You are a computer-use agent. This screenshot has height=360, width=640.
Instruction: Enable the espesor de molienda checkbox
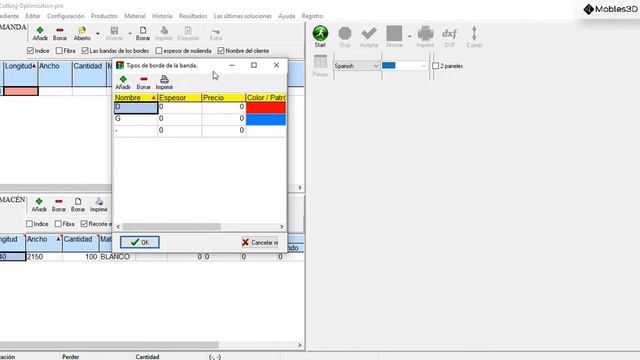click(x=159, y=51)
